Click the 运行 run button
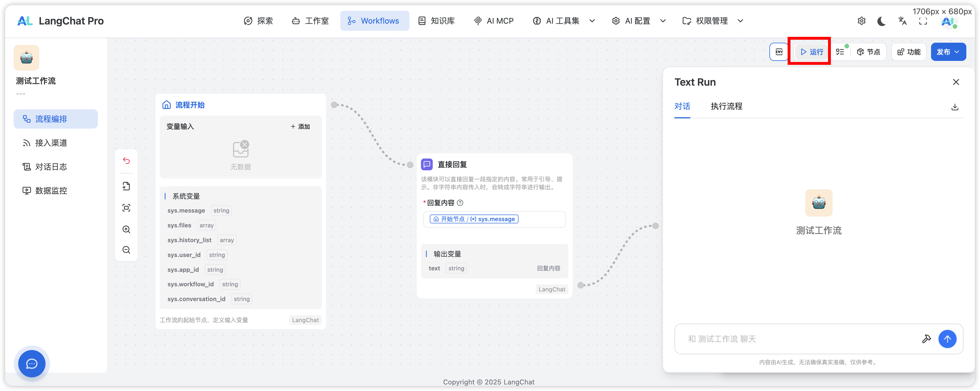Image resolution: width=980 pixels, height=391 pixels. [x=812, y=52]
